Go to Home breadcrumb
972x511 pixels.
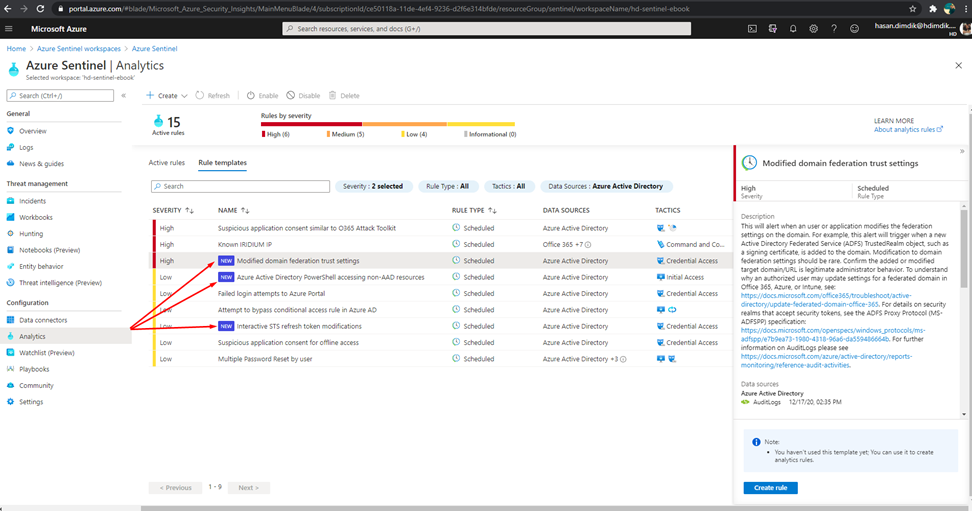(16, 48)
